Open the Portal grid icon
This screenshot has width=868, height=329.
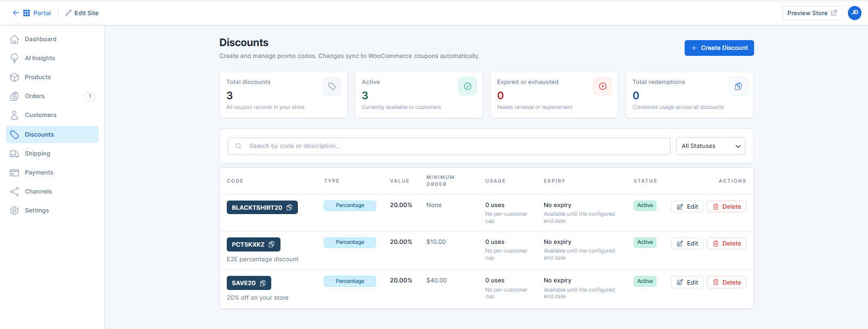[27, 13]
